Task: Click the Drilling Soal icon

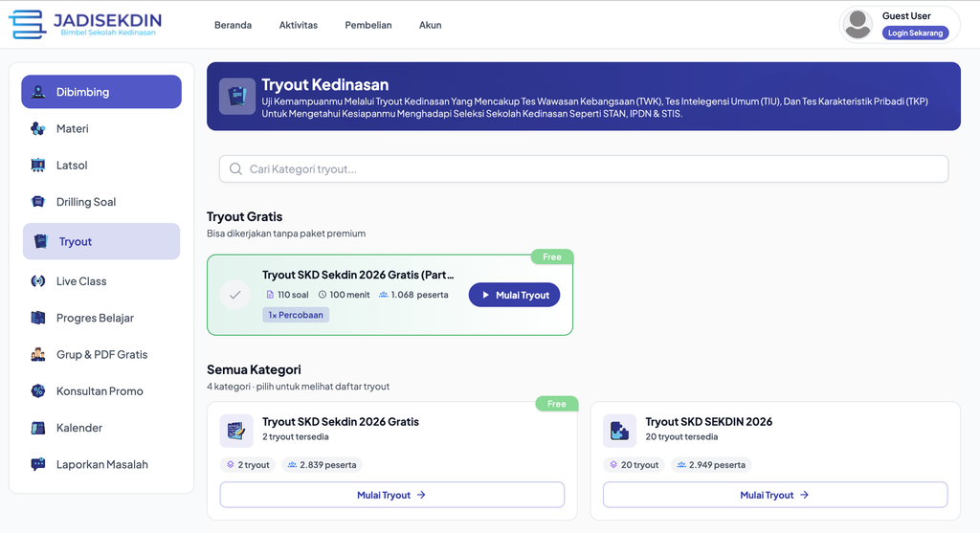Action: (38, 202)
